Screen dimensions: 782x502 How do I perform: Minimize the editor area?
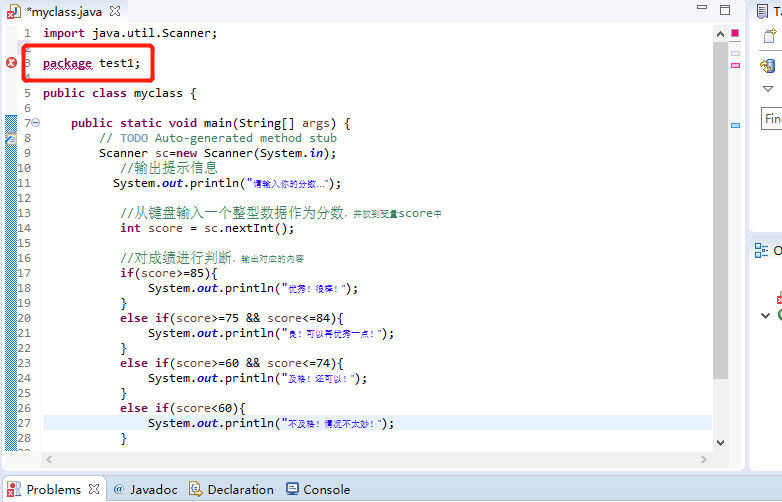(702, 8)
